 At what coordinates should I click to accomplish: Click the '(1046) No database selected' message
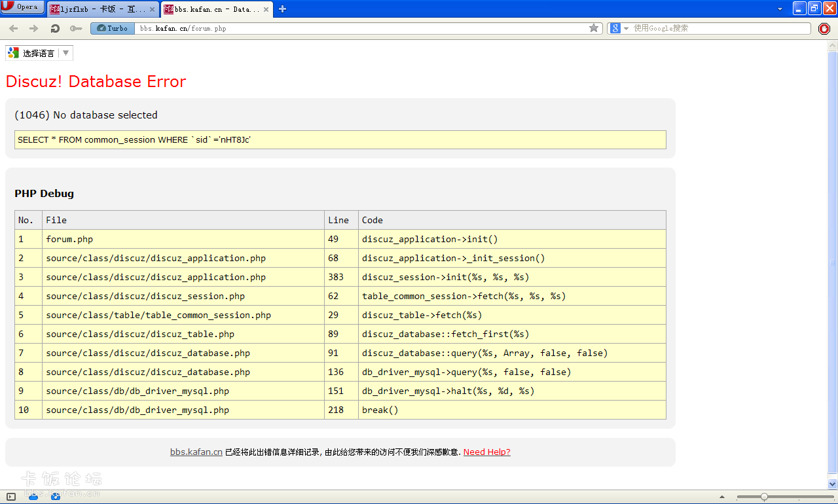click(86, 115)
